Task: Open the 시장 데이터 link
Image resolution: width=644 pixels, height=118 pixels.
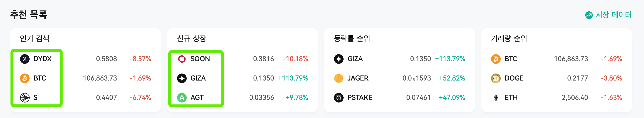Action: coord(608,15)
